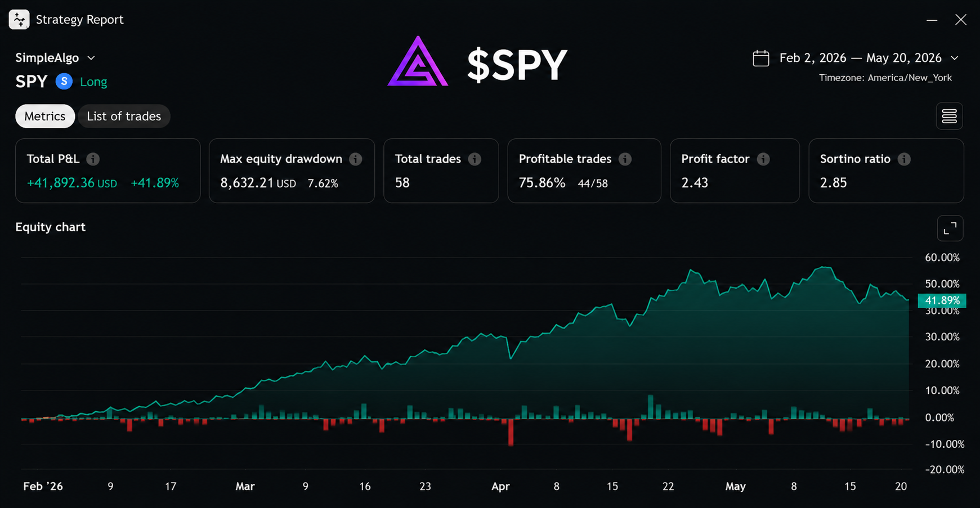Viewport: 980px width, 508px height.
Task: Open the metrics layout list icon
Action: 949,116
